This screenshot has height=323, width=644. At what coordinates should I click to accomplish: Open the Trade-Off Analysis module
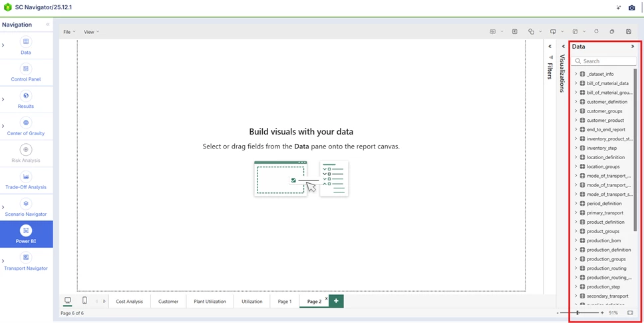(26, 180)
